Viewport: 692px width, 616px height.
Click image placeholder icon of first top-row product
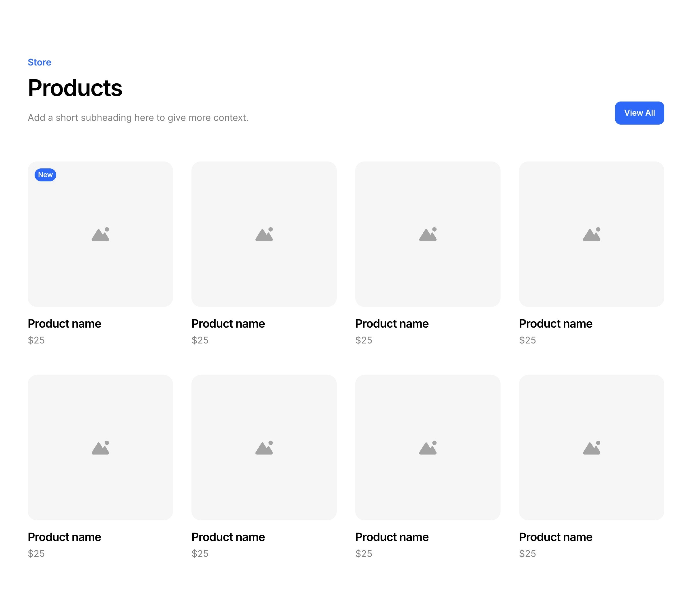tap(100, 234)
